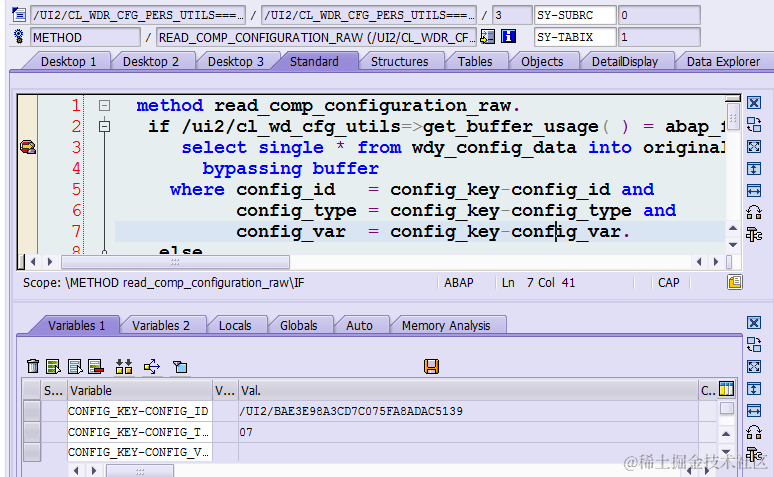Switch to Variables 2 tab
This screenshot has height=477, width=774.
coord(161,326)
